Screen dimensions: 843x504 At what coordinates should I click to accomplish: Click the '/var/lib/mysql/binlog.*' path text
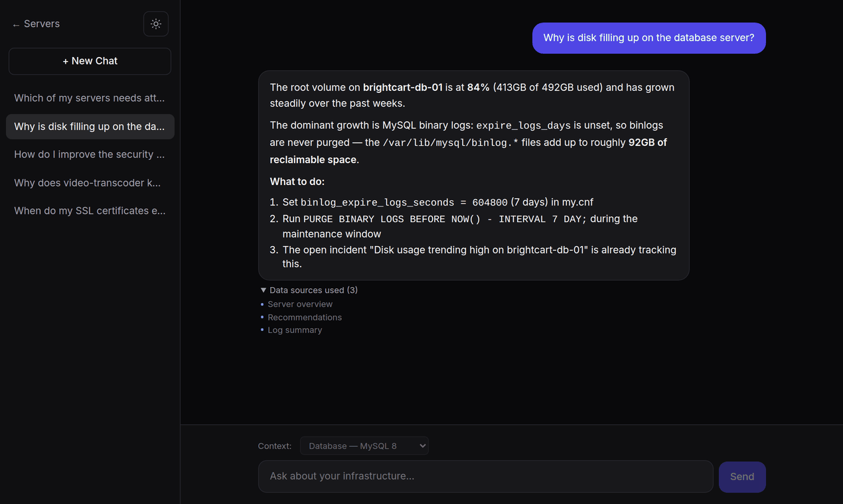point(451,143)
